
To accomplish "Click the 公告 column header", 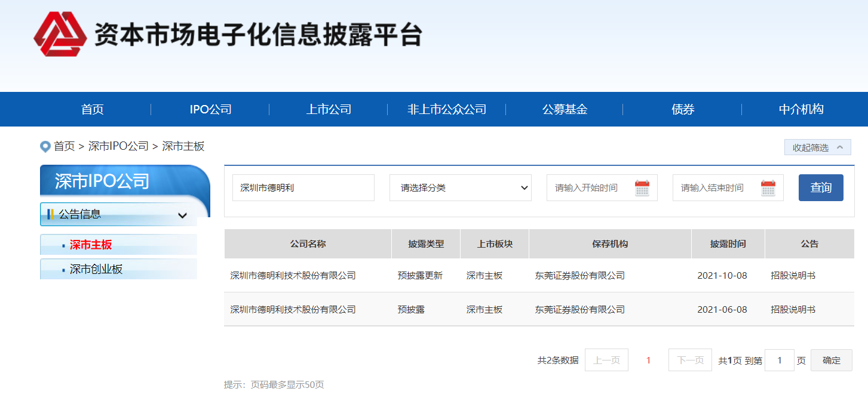I will pyautogui.click(x=809, y=244).
